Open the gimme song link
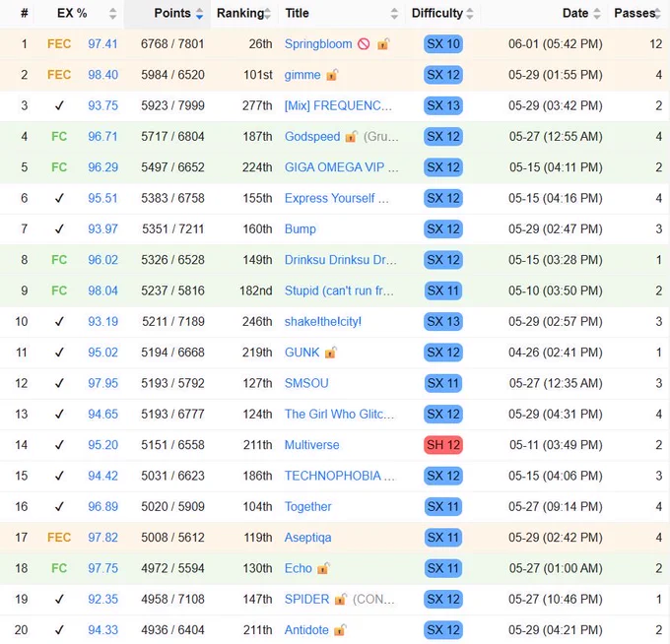The height and width of the screenshot is (644, 670). click(302, 75)
